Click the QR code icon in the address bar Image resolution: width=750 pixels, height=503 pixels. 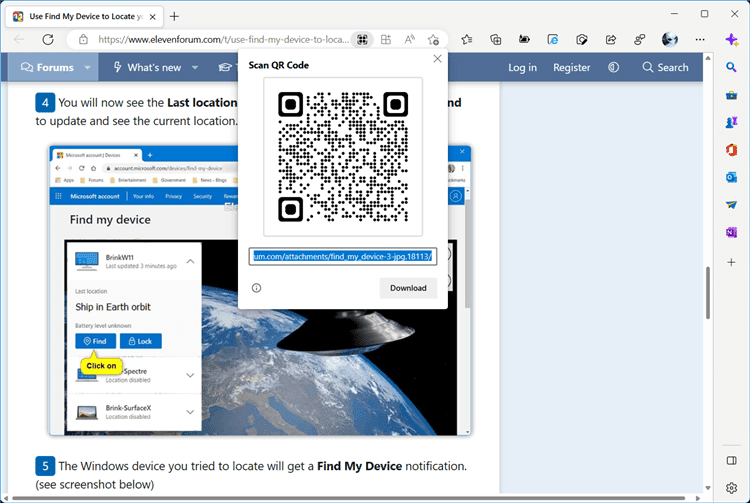[363, 40]
